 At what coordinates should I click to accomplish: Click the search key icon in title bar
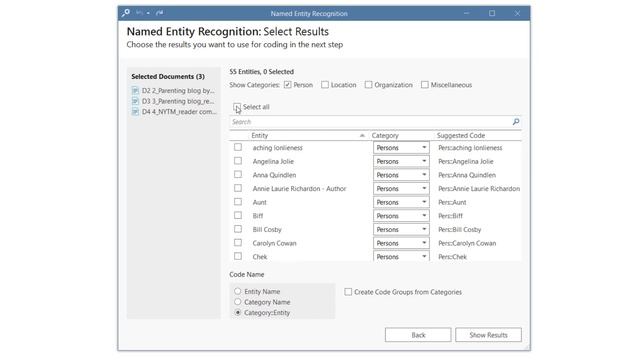[x=126, y=13]
